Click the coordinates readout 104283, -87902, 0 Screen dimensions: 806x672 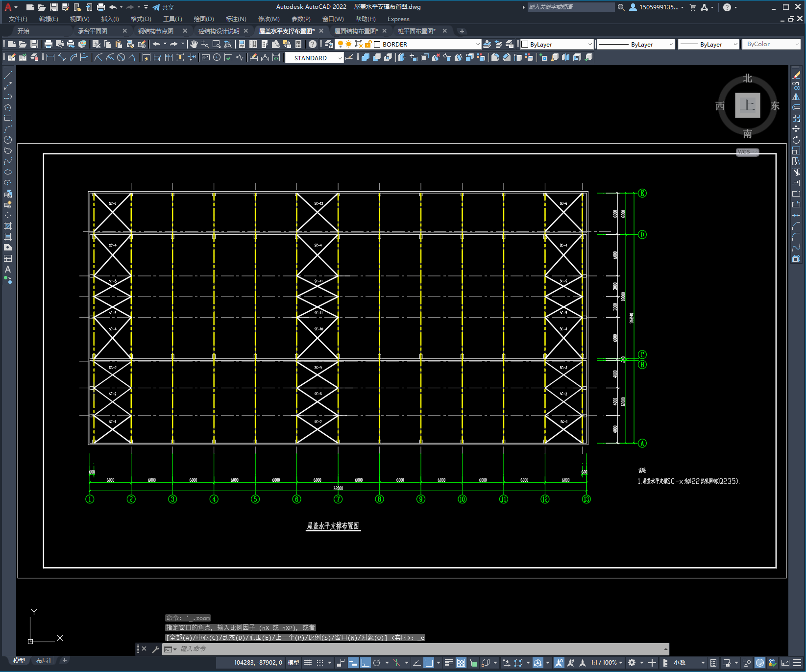(x=258, y=663)
